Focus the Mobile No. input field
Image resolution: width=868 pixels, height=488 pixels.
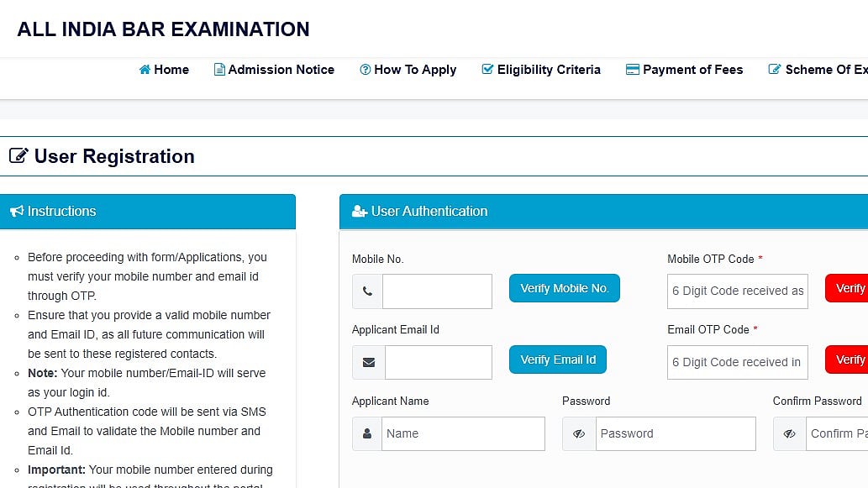(x=437, y=291)
